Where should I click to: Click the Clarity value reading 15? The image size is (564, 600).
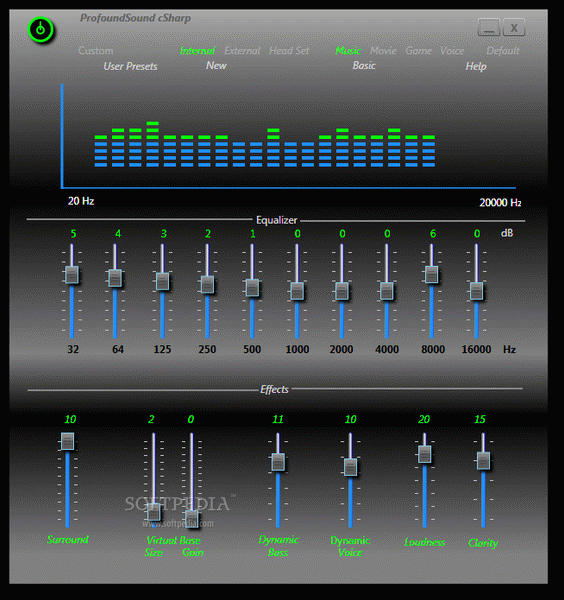pos(480,419)
